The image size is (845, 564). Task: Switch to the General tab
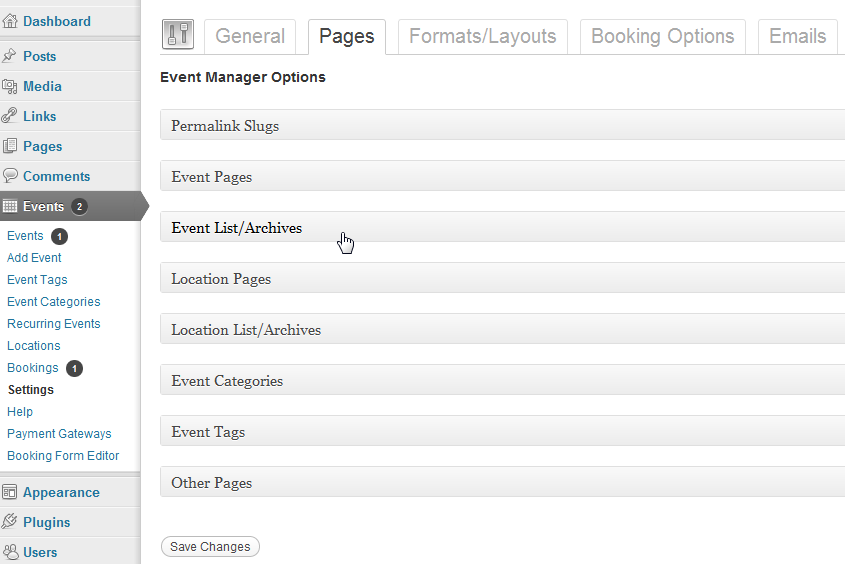250,37
